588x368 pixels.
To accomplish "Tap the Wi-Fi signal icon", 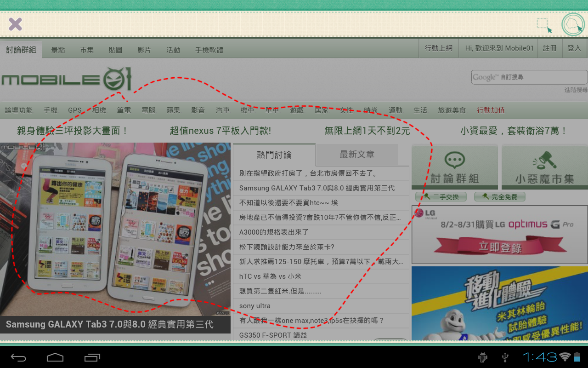I will [x=565, y=357].
